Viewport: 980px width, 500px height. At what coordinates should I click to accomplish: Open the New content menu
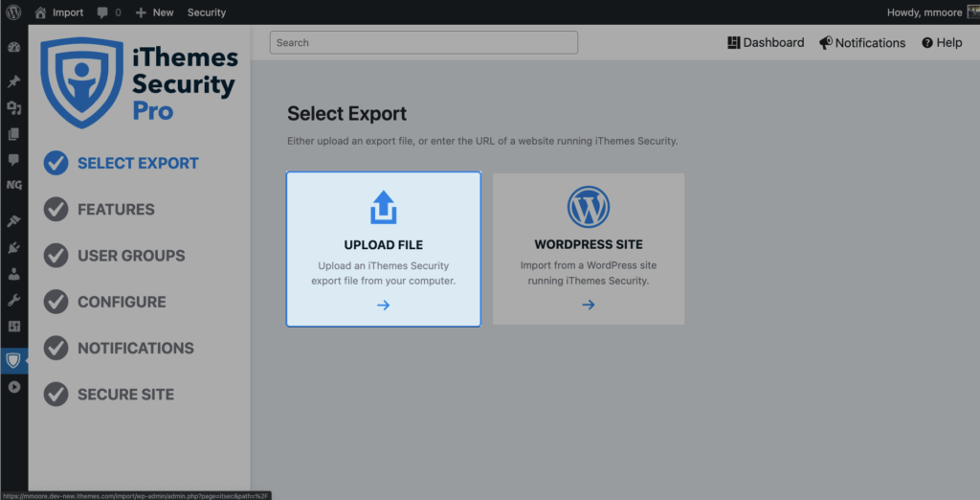click(x=154, y=11)
